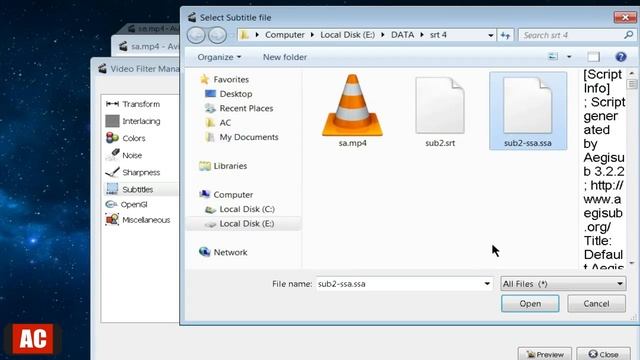Open the AC folder in Favorites
Image resolution: width=640 pixels, height=360 pixels.
tap(218, 123)
